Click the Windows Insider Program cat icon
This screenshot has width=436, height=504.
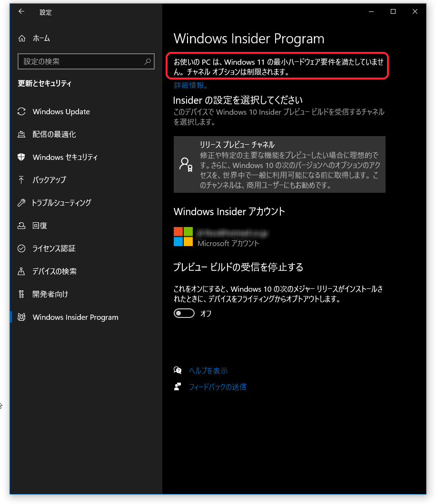21,317
